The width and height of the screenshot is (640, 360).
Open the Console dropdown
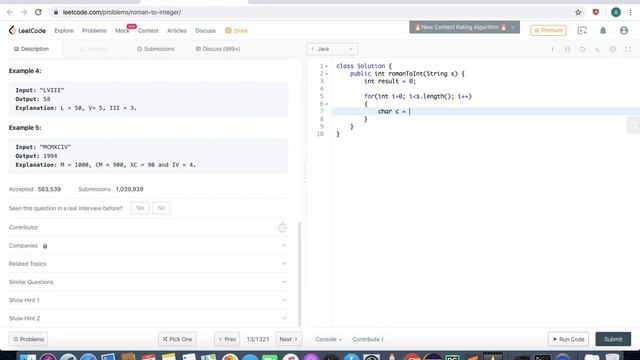pos(328,339)
